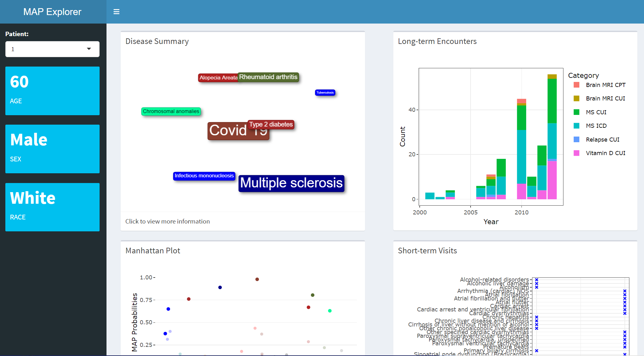Click the Age 60 info box
Image resolution: width=644 pixels, height=356 pixels.
52,91
